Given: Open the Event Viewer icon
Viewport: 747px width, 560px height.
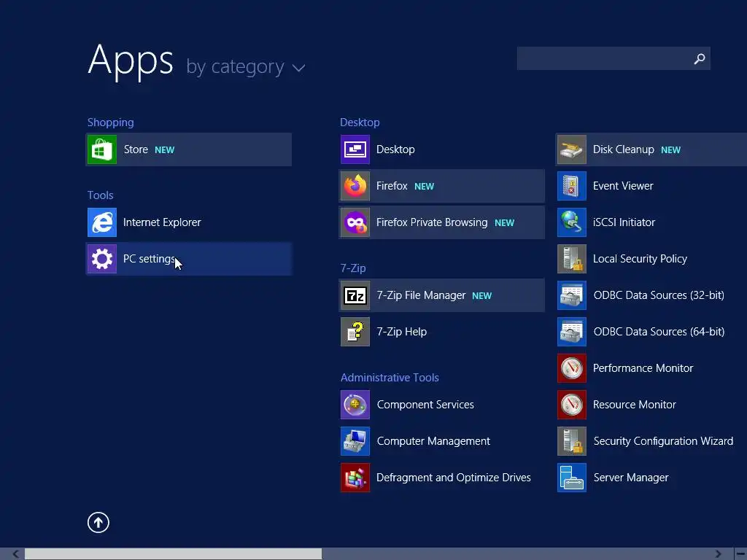Looking at the screenshot, I should [572, 186].
